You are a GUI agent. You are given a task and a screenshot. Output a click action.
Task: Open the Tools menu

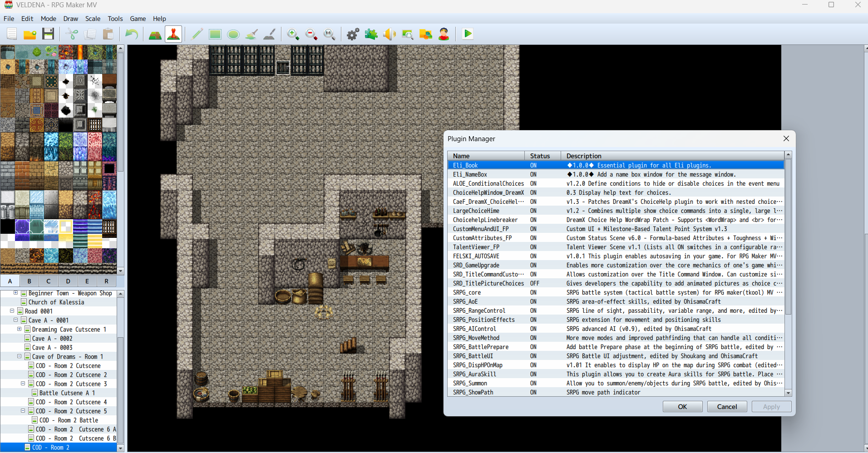[x=115, y=19]
